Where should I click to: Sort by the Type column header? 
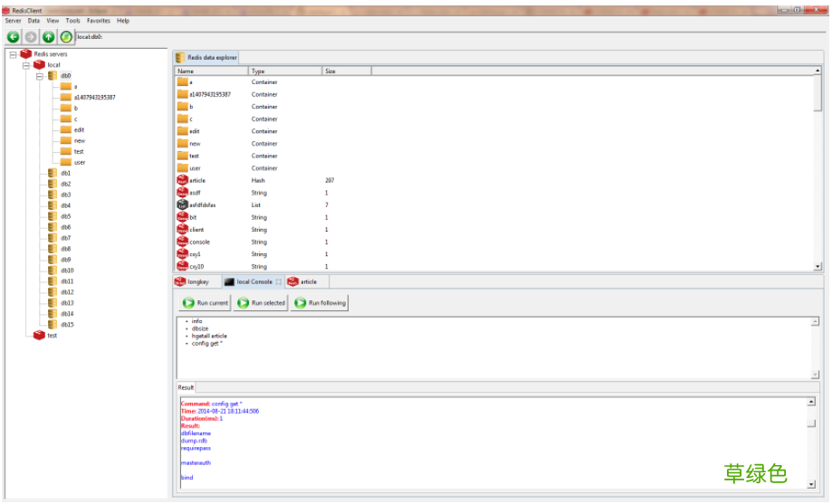tap(284, 71)
